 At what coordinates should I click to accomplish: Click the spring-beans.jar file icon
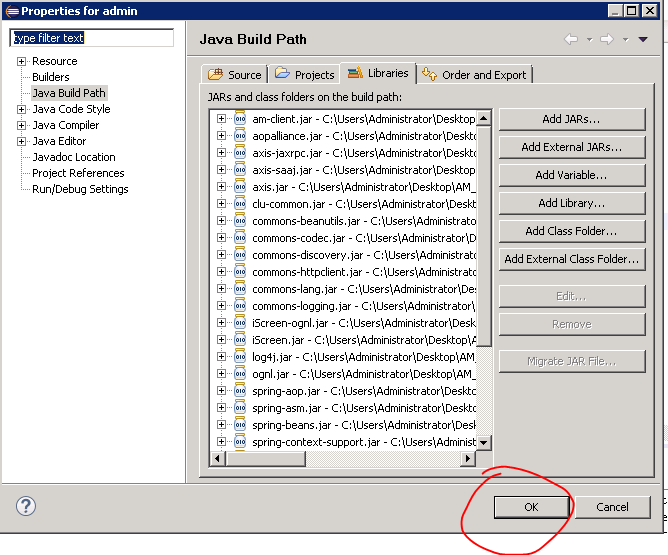click(240, 425)
